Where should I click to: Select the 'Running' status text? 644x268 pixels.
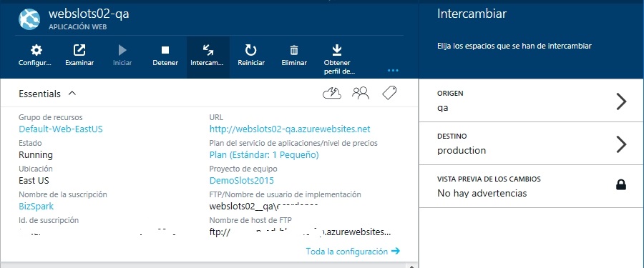tap(36, 155)
